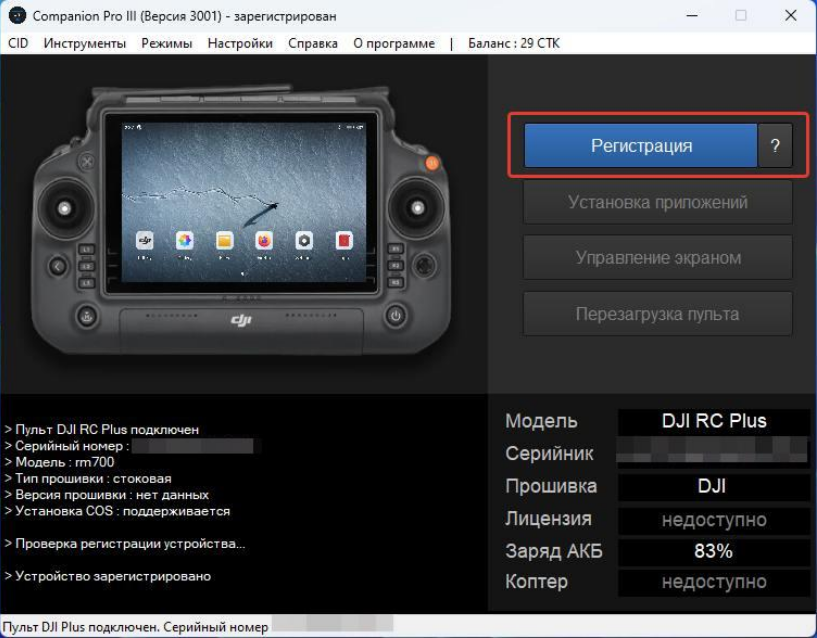The image size is (817, 638).
Task: Close the Companion Pro III window
Action: point(791,16)
